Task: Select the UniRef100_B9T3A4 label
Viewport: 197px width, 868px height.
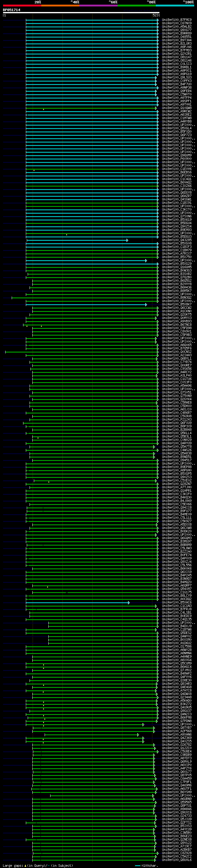Action: pos(177,40)
